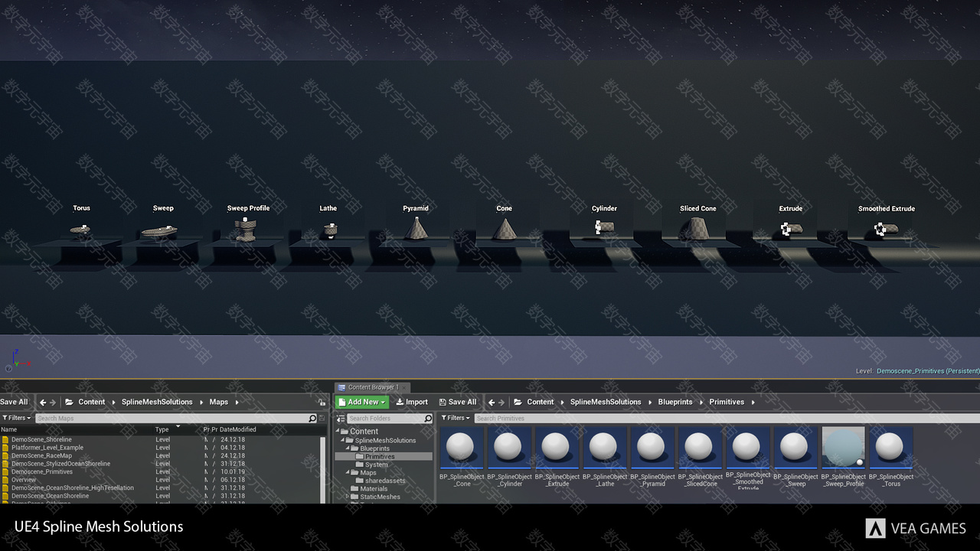Click the Demoscene_Primitives level link in viewport
980x551 pixels.
click(x=928, y=371)
